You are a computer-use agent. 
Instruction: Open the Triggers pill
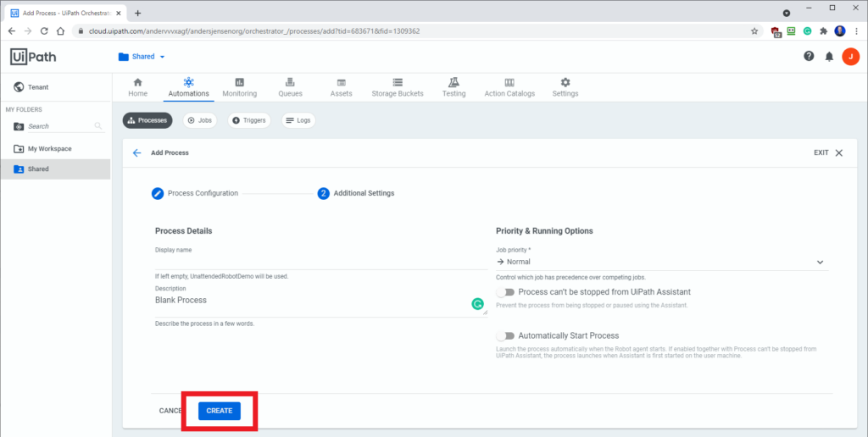click(x=249, y=120)
